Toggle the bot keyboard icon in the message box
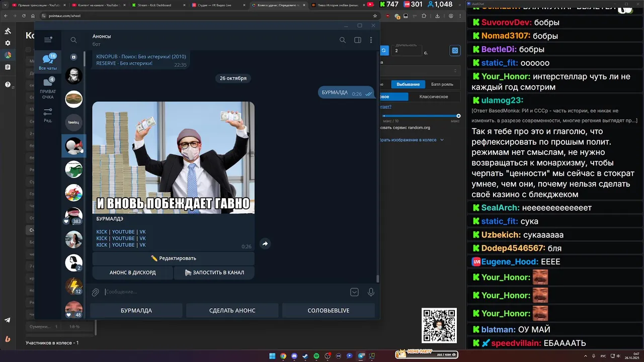The image size is (644, 362). click(x=355, y=292)
